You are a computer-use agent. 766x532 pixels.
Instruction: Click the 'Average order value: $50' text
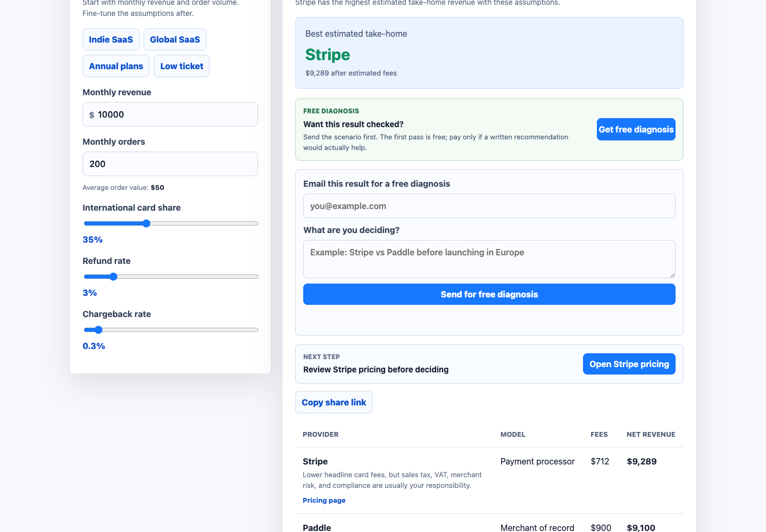[123, 187]
